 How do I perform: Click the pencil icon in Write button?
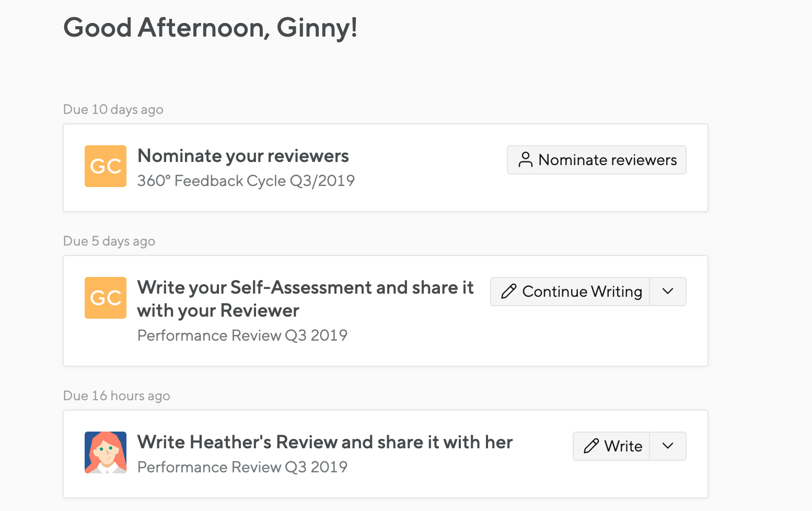coord(591,446)
